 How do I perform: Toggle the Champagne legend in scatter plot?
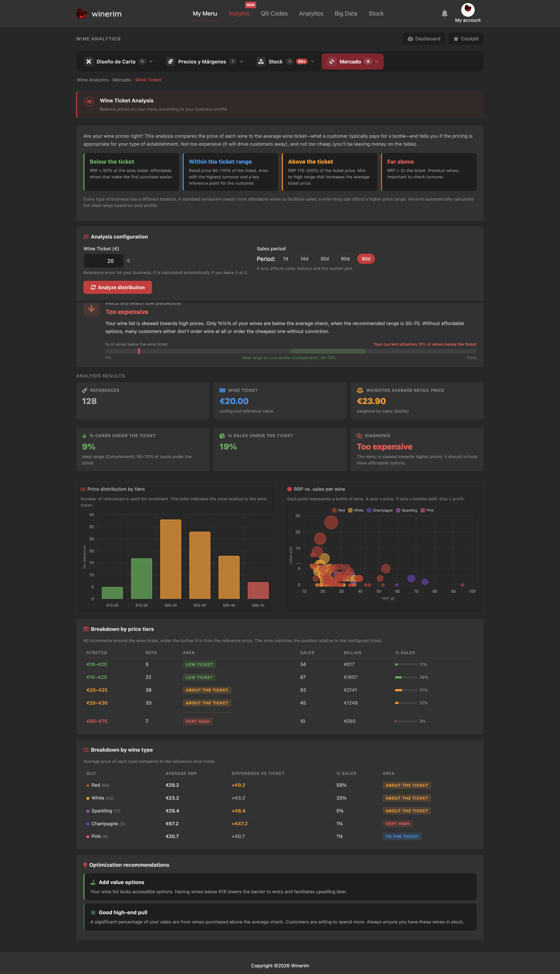coord(380,510)
